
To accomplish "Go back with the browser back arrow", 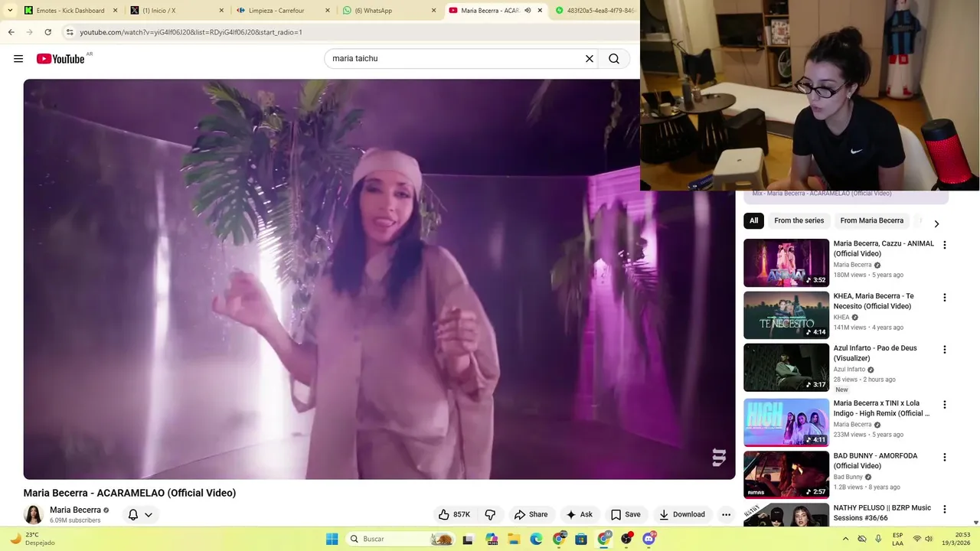I will (x=11, y=32).
